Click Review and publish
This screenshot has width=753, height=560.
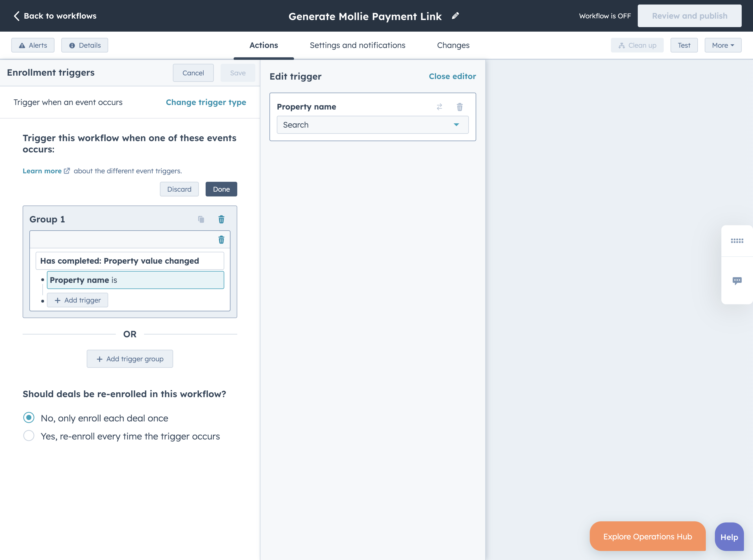689,16
